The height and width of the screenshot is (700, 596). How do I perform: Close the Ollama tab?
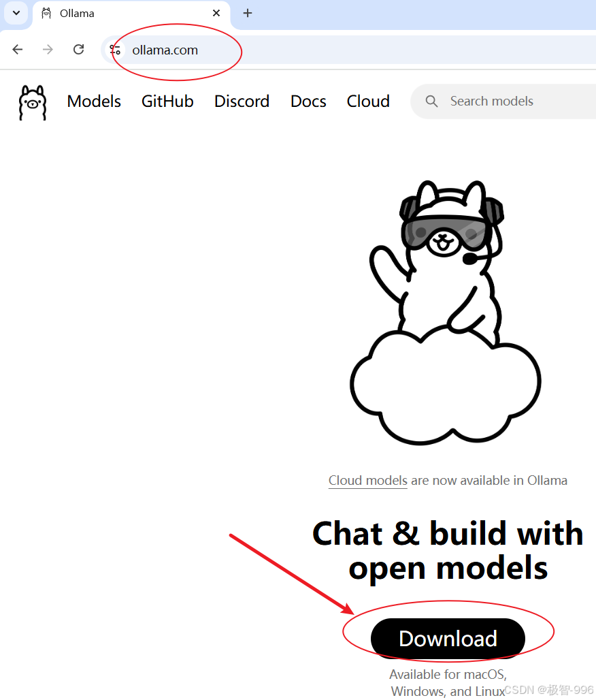click(x=216, y=14)
